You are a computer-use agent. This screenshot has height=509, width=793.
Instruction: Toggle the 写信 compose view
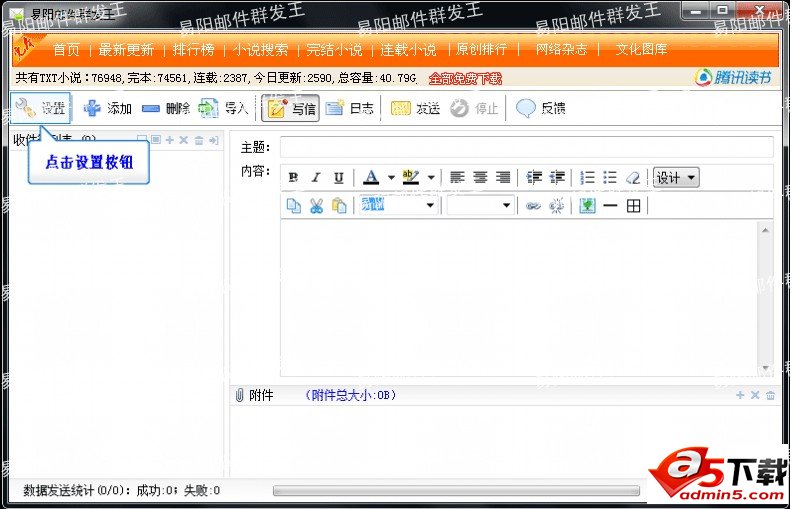pyautogui.click(x=290, y=108)
